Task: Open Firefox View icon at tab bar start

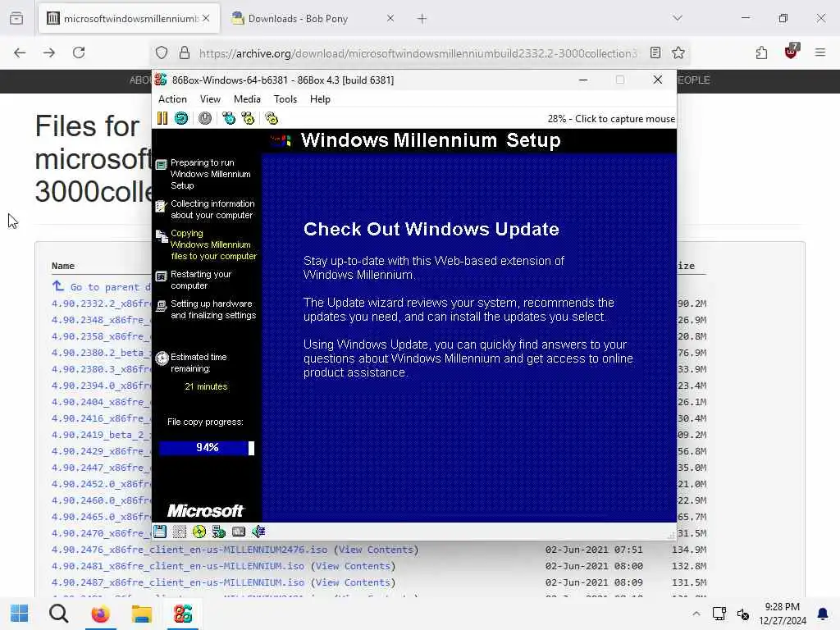Action: coord(16,18)
